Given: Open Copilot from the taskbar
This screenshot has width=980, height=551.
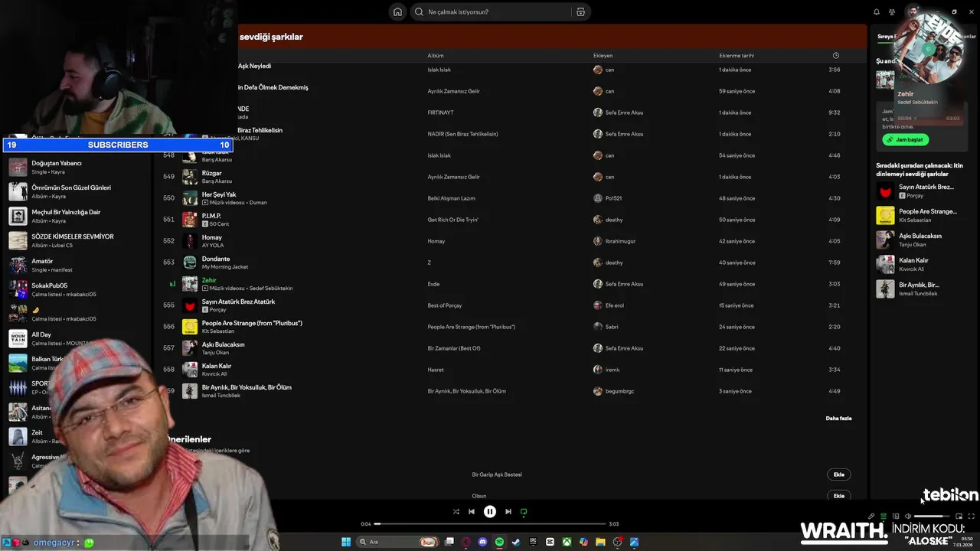Looking at the screenshot, I should point(583,542).
